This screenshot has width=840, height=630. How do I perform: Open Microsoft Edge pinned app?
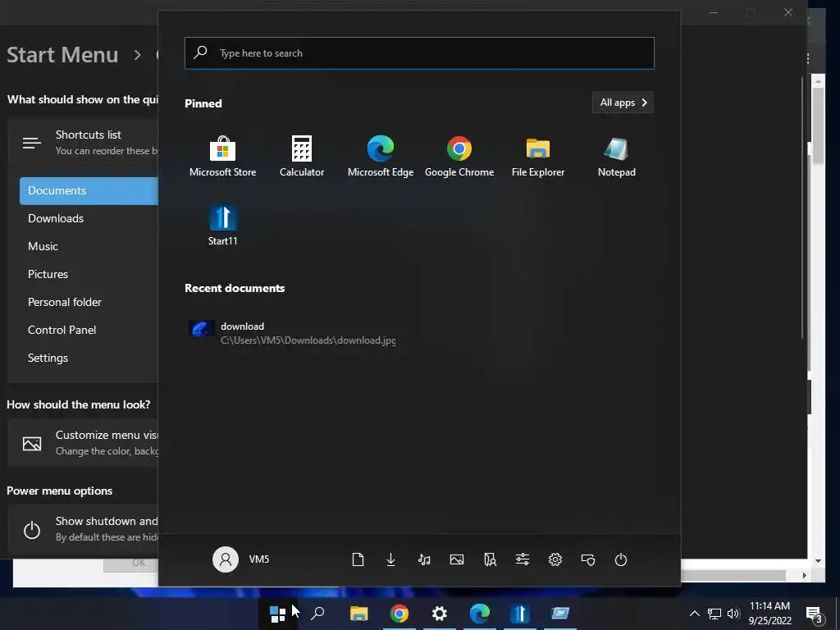[x=381, y=156]
